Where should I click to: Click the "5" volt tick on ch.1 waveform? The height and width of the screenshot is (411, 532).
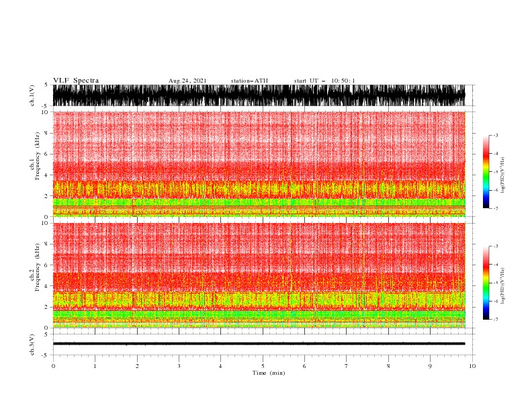tap(46, 85)
